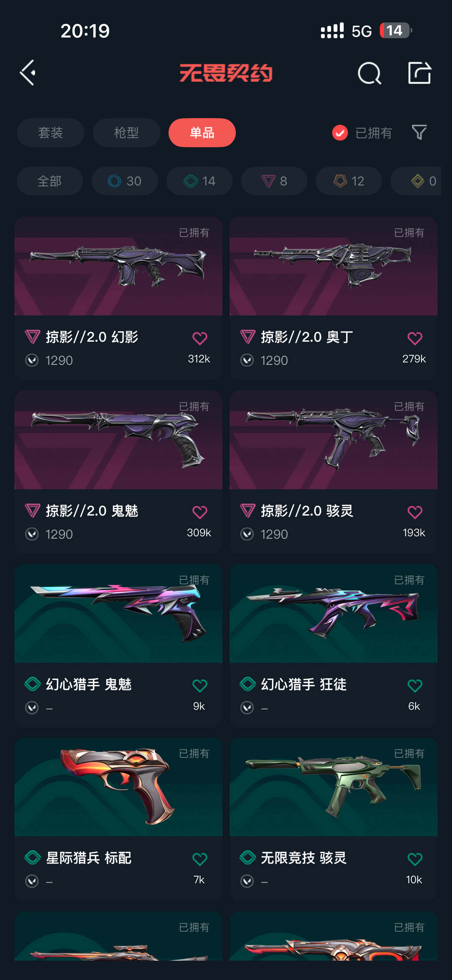Switch to the 枪型 tab

coord(126,133)
